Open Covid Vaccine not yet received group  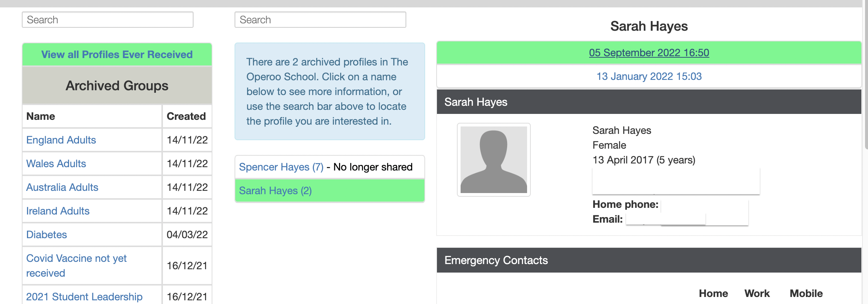76,265
